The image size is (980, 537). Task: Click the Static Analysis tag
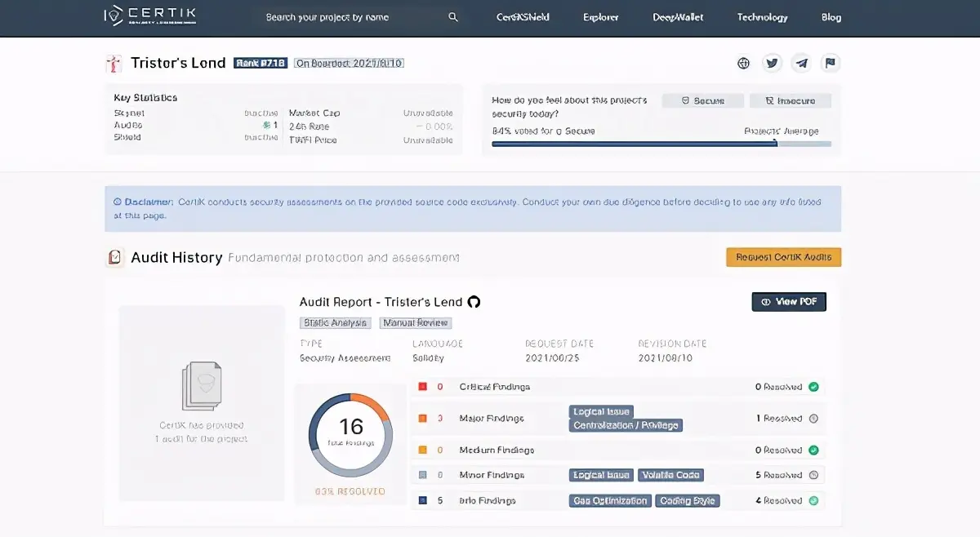click(x=336, y=323)
